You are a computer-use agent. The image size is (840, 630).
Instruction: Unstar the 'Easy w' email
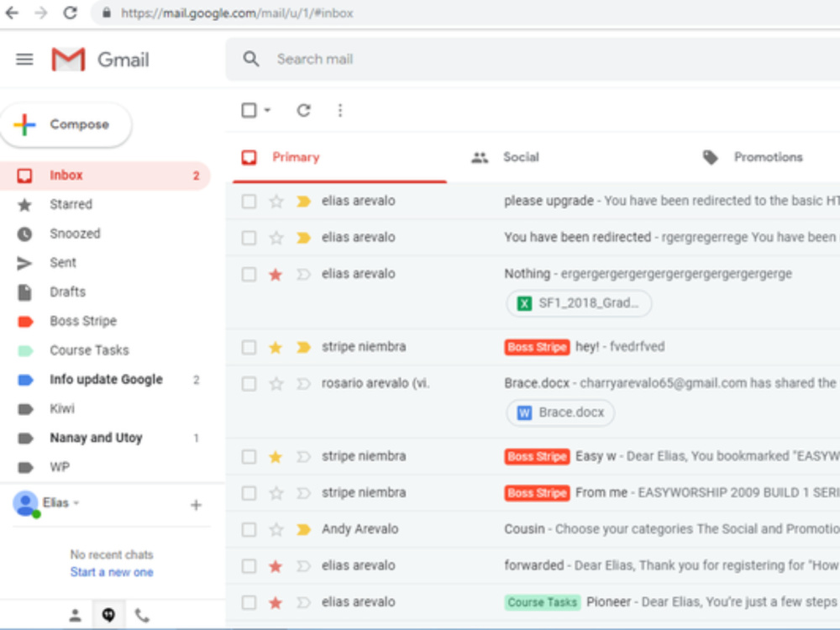(x=276, y=457)
